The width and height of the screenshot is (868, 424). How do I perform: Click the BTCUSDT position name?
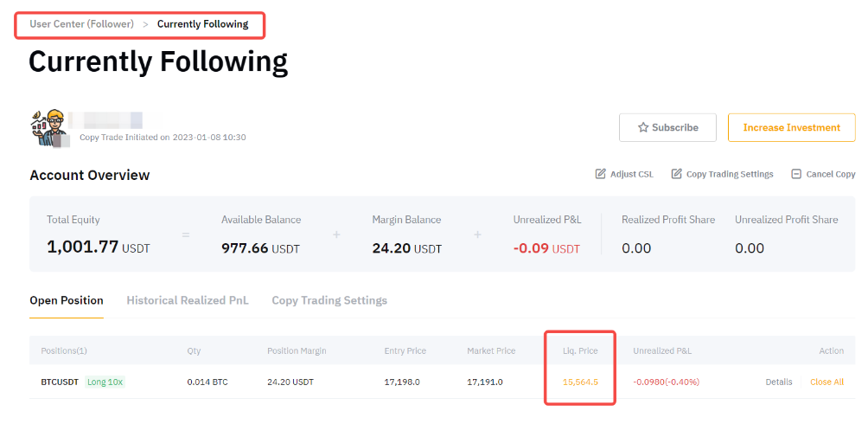(61, 382)
